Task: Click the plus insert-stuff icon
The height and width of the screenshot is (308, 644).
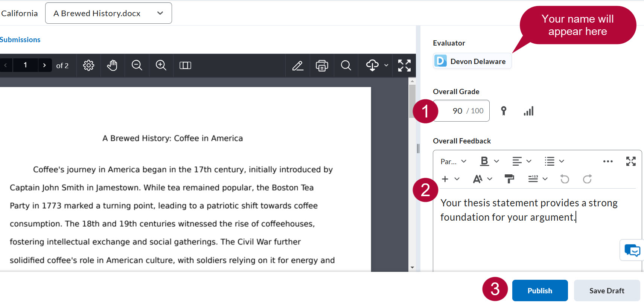Action: click(x=445, y=179)
